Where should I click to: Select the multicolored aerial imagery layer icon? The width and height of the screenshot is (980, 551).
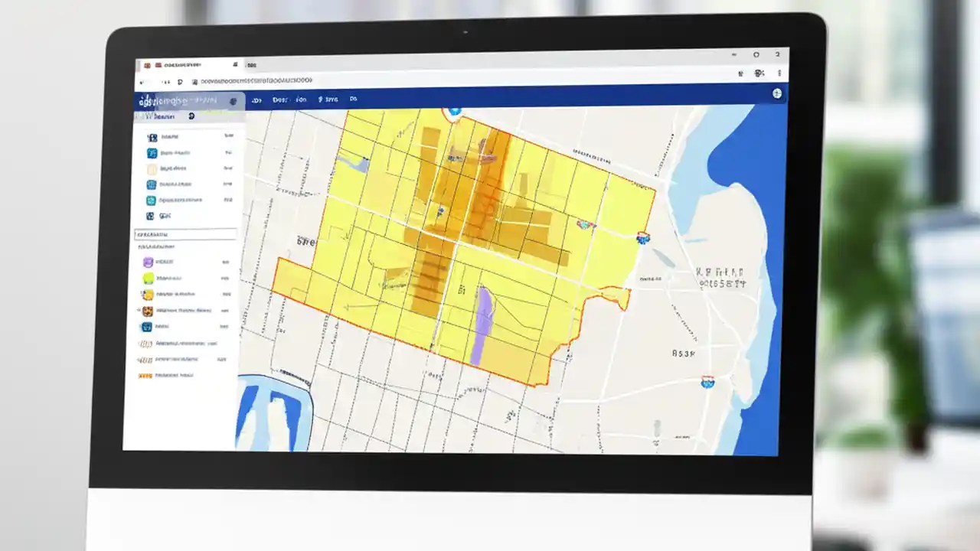point(148,308)
